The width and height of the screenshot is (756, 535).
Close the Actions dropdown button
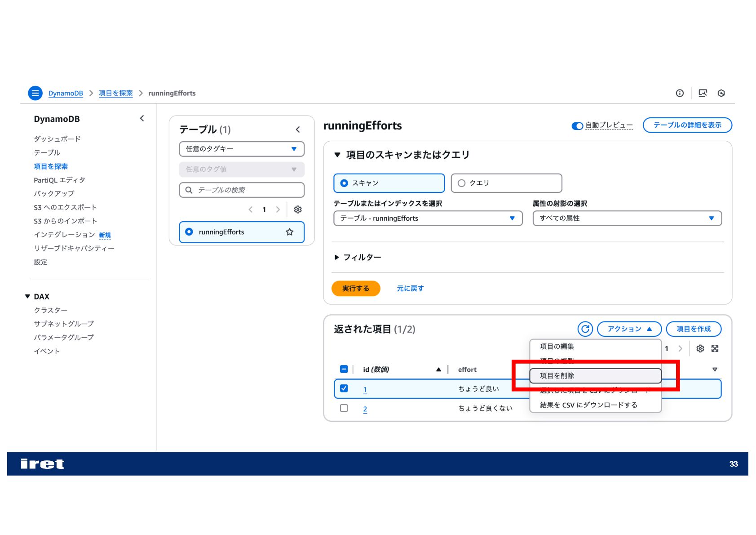(629, 329)
